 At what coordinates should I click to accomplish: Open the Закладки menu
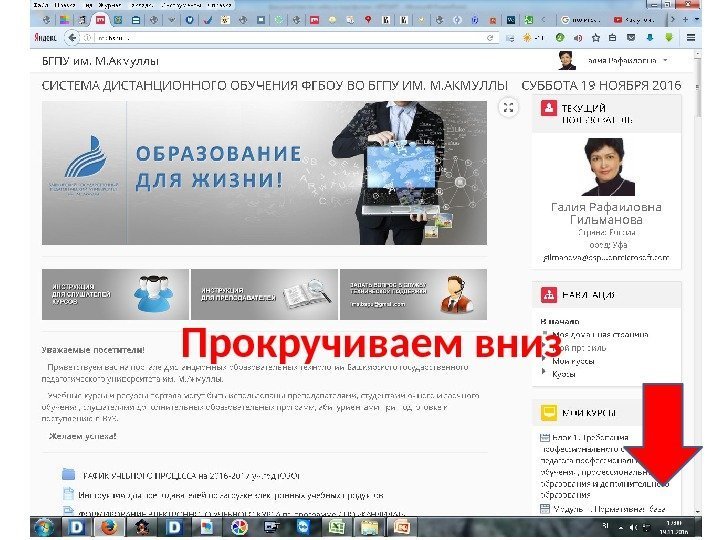coord(141,5)
